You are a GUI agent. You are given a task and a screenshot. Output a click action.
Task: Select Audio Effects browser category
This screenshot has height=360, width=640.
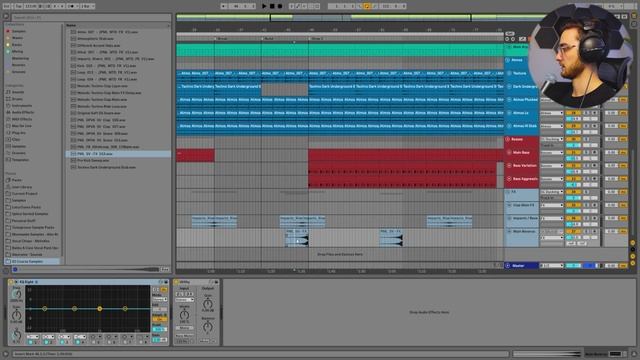22,112
